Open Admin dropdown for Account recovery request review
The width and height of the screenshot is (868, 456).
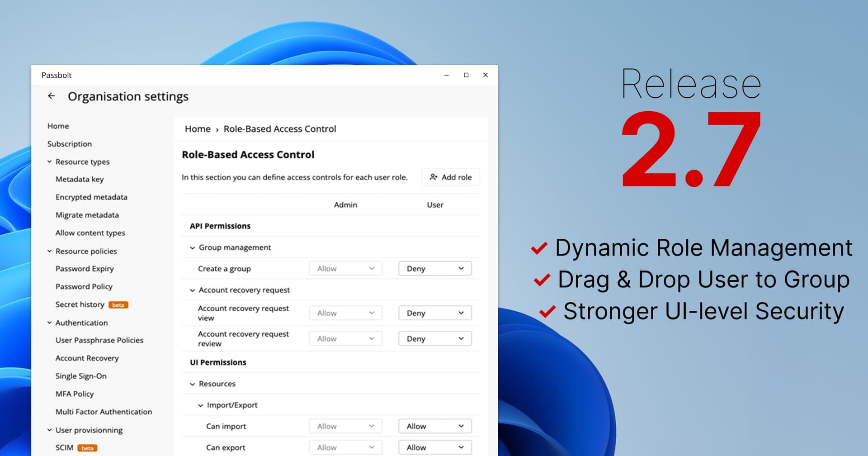345,338
